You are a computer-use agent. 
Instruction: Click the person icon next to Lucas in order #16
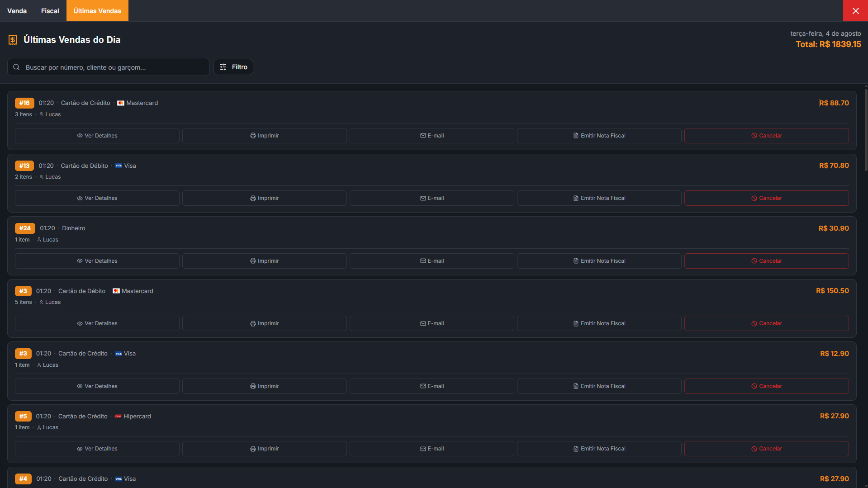pyautogui.click(x=41, y=114)
